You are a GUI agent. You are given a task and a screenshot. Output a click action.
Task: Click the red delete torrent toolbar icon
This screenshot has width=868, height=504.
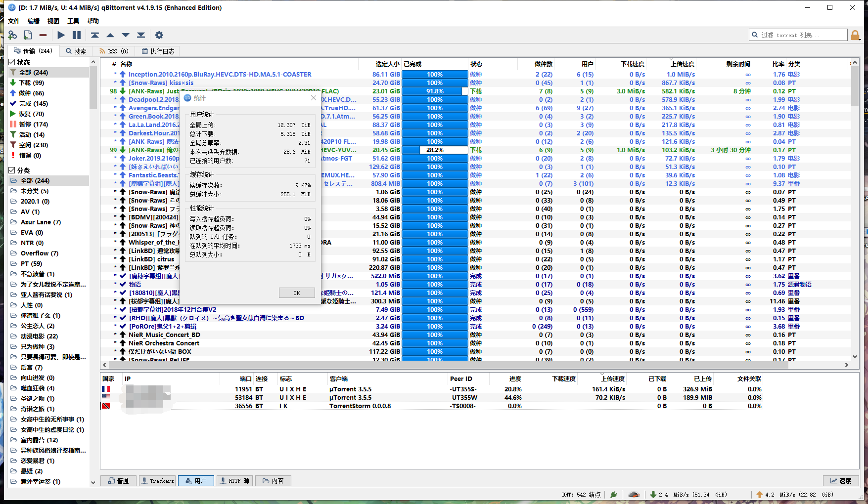43,35
